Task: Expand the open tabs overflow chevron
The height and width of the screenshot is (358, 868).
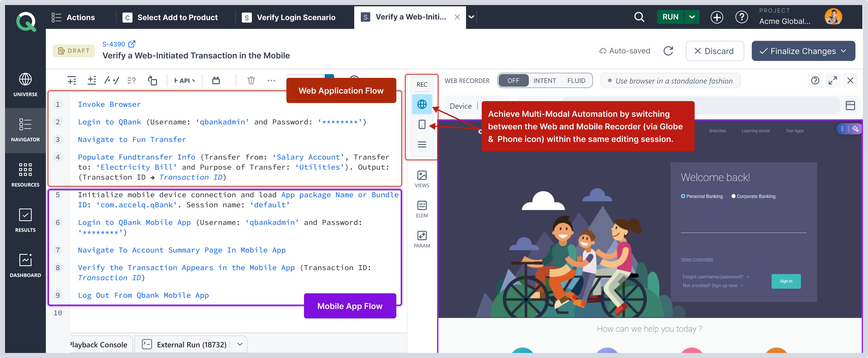Action: click(471, 17)
